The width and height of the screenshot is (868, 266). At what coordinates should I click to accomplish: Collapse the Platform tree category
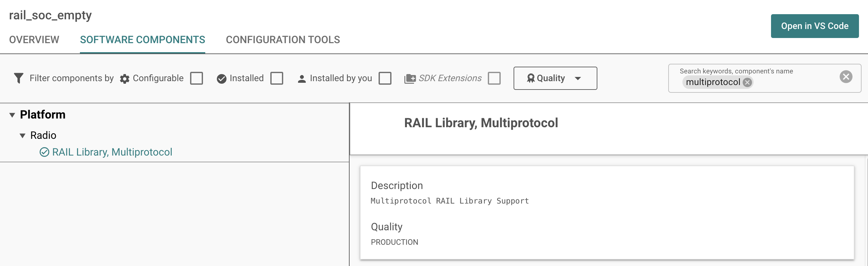[12, 115]
